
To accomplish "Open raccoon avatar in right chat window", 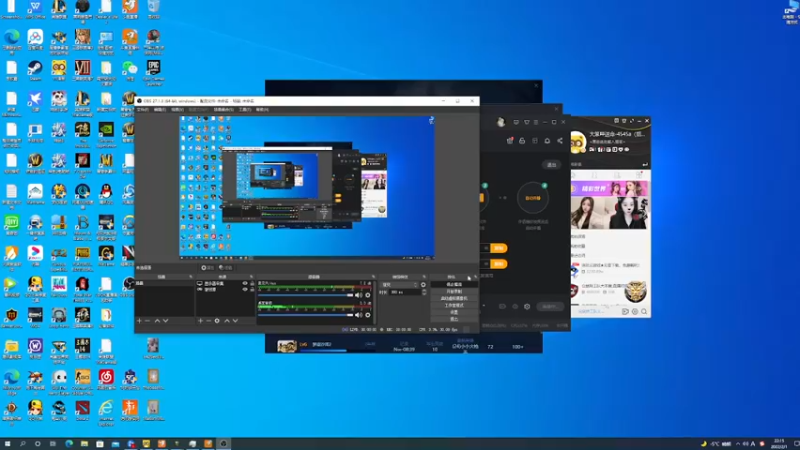I will 578,141.
